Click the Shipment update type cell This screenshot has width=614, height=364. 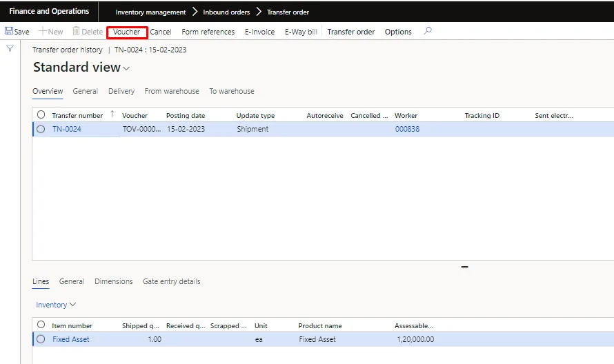click(252, 129)
